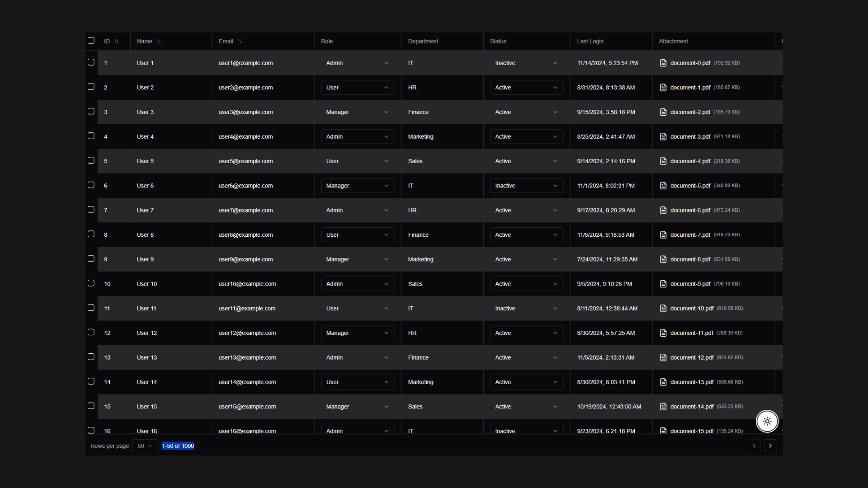The image size is (868, 488).
Task: Open the Role dropdown for User 12
Action: point(358,333)
